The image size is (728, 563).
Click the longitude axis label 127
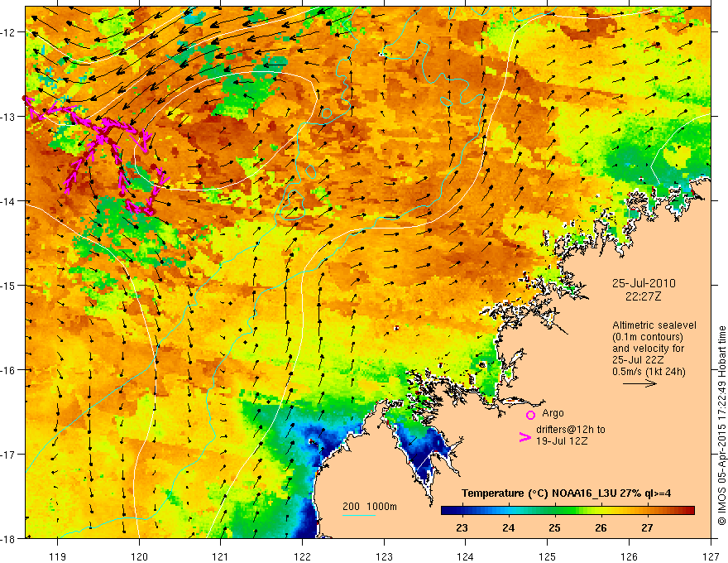(x=711, y=556)
